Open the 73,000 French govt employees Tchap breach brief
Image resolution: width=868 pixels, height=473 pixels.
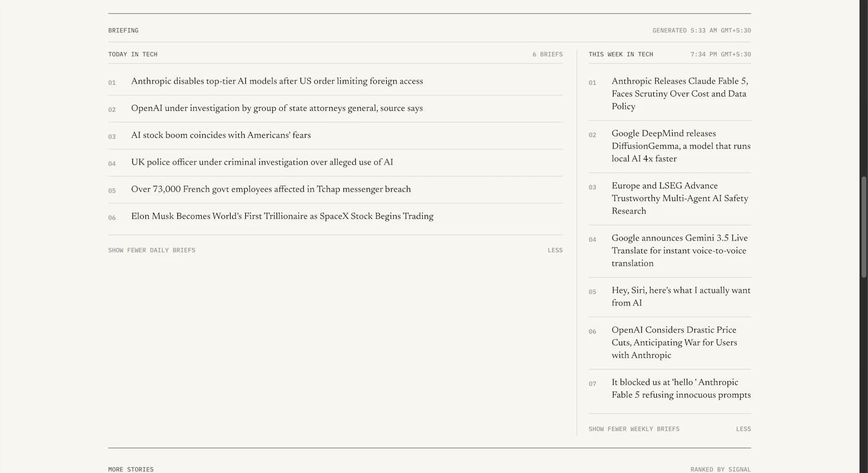point(271,190)
